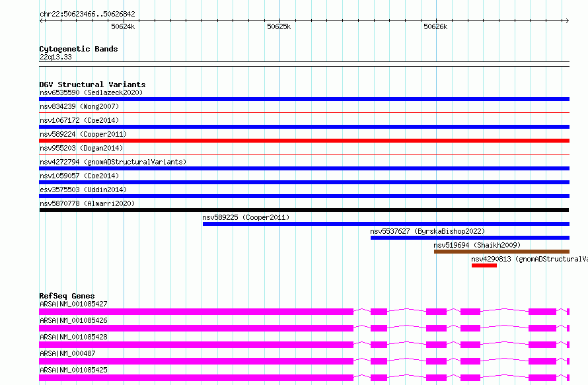Screen dimensions: 588x385
Task: Open esv3575503 (Uddin2014) variant label
Action: tap(83, 190)
